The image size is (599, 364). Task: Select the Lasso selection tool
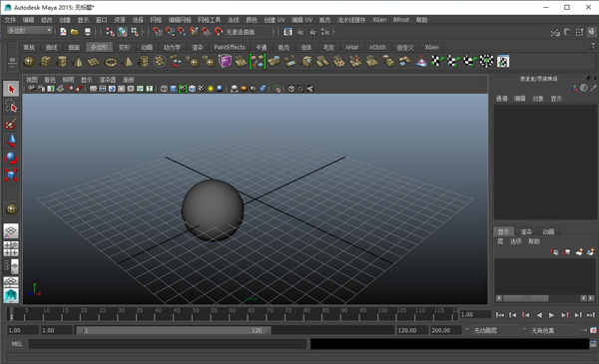pos(11,107)
